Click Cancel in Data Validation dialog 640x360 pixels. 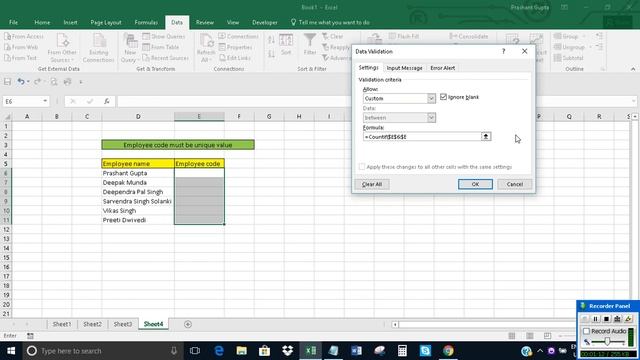click(514, 184)
